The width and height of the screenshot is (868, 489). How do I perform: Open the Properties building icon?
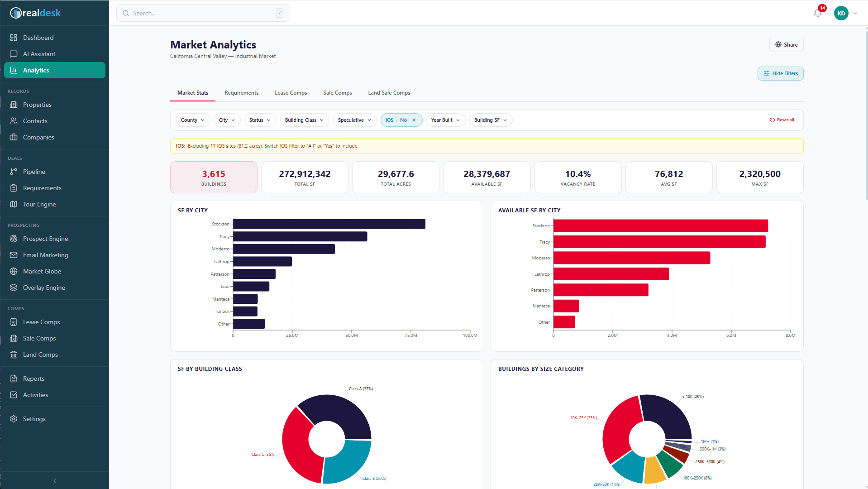14,105
